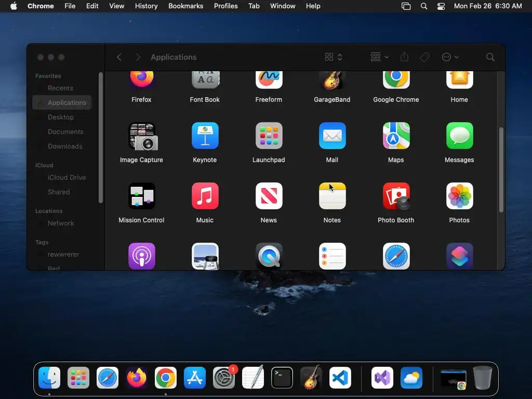Click the Preview app icon
Viewport: 532px width, 399px height.
(x=205, y=256)
